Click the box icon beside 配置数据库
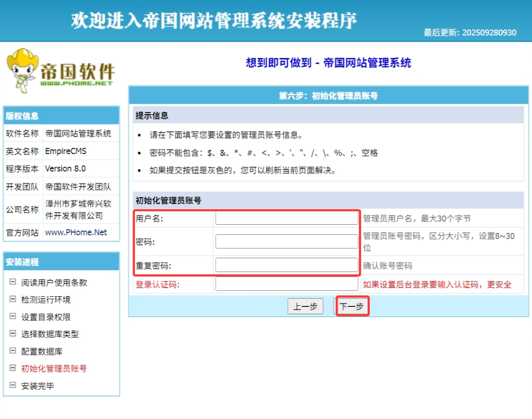The image size is (532, 419). (13, 351)
